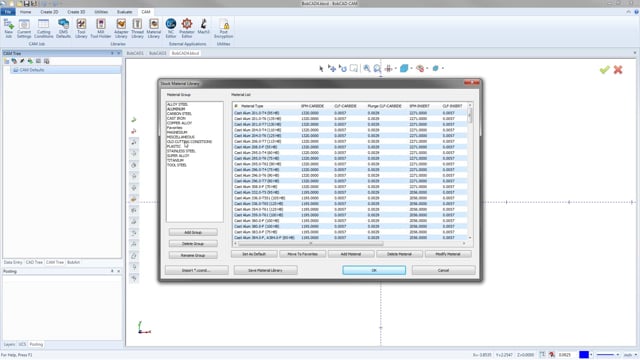The image size is (640, 360).
Task: Click the material list vertical scrollbar
Action: [470, 115]
